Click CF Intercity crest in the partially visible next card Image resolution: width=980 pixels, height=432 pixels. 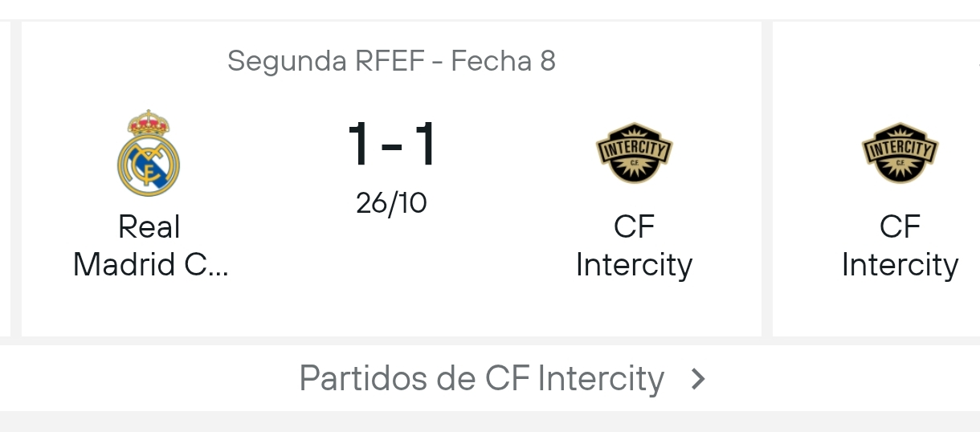tap(900, 153)
